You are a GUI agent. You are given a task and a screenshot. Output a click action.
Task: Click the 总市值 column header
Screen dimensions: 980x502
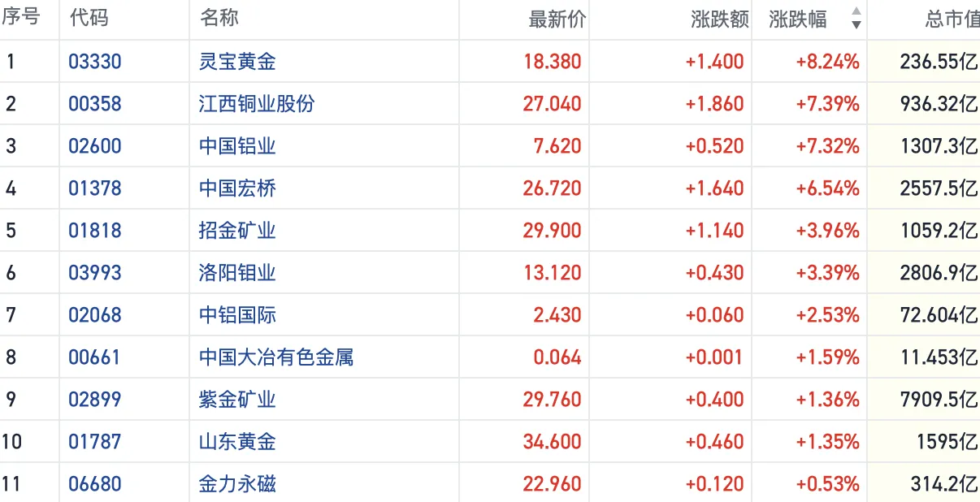point(952,19)
